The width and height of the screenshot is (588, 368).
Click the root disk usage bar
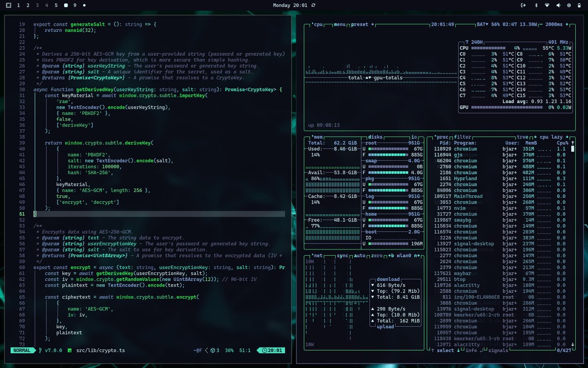tap(387, 149)
